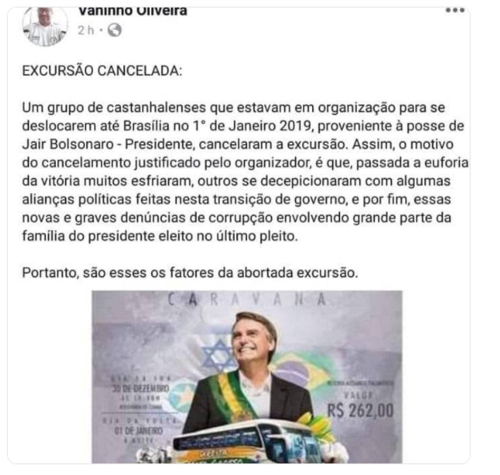Viewport: 500px width, 475px height.
Task: Click the green-yellow sash on the man
Action: pyautogui.click(x=233, y=397)
